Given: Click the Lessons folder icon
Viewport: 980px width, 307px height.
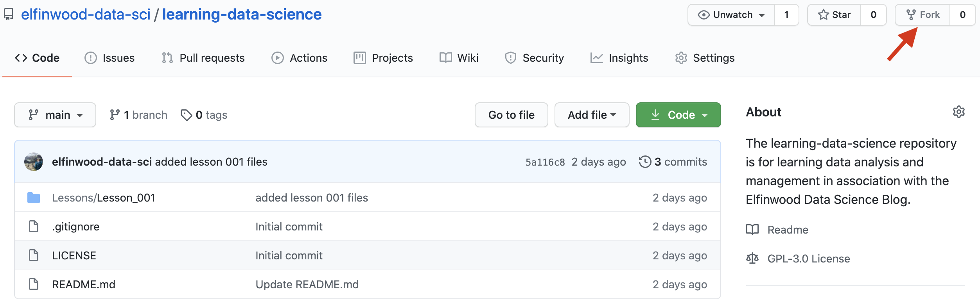Looking at the screenshot, I should click(34, 198).
